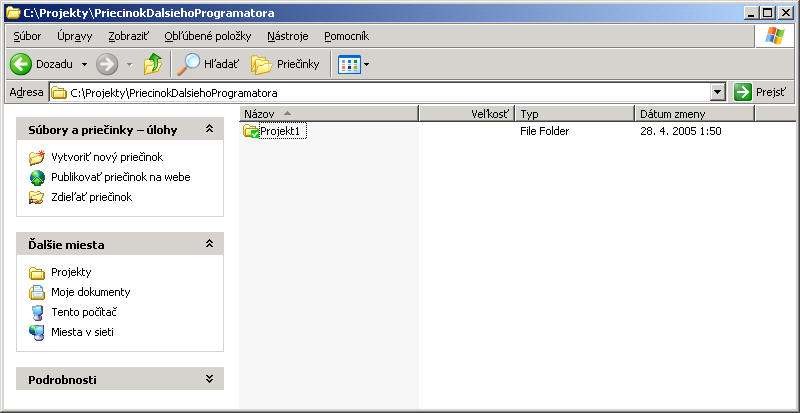Click the Tento počítač computer icon
800x413 pixels.
[37, 312]
